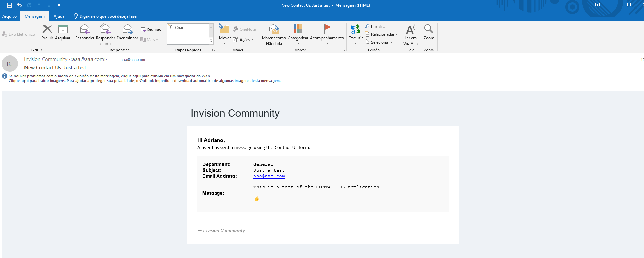Save with the floppy disk icon
Viewport: 644px width, 258px height.
point(10,5)
